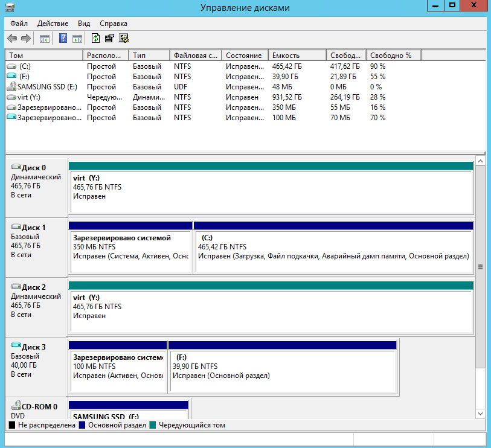The width and height of the screenshot is (491, 448).
Task: Click the Диск 0 disk label
Action: (34, 168)
